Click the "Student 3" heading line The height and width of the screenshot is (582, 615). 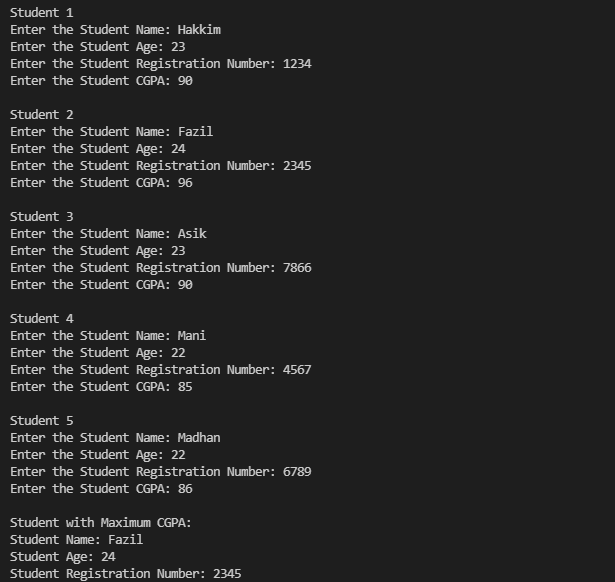(41, 217)
